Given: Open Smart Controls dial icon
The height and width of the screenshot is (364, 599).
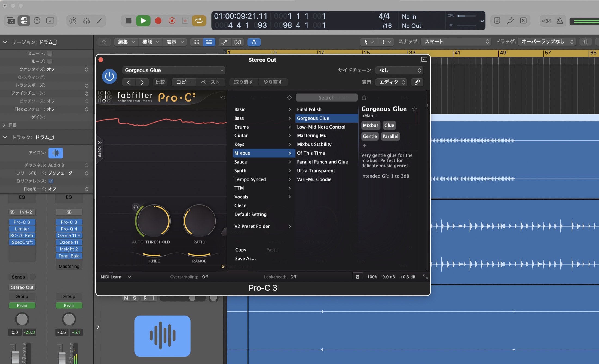Looking at the screenshot, I should [x=73, y=21].
